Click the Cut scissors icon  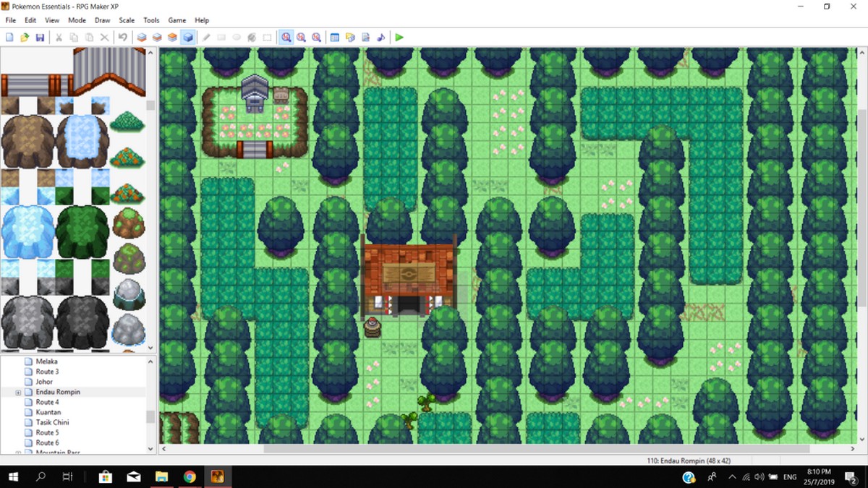pos(59,37)
